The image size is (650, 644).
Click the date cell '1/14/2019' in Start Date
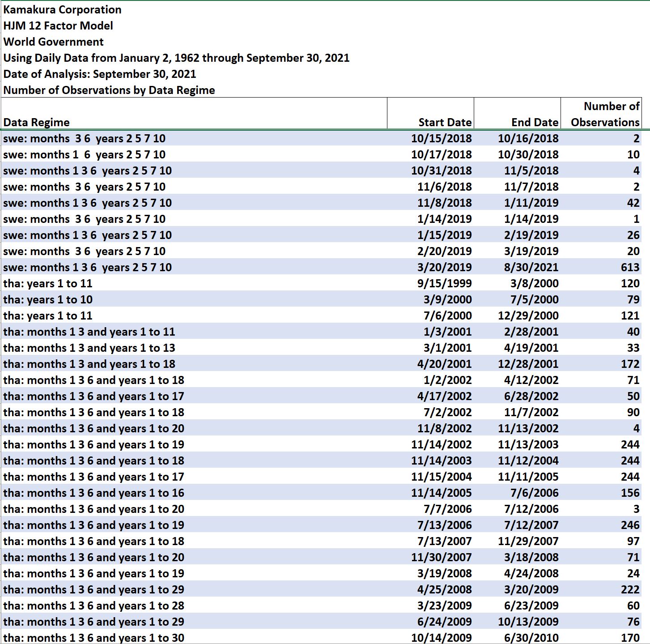point(444,219)
